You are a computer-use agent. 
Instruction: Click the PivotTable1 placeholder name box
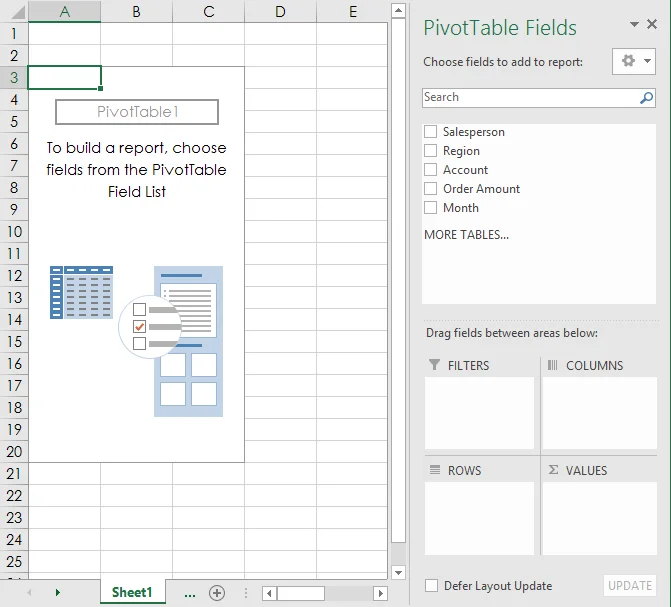point(137,112)
